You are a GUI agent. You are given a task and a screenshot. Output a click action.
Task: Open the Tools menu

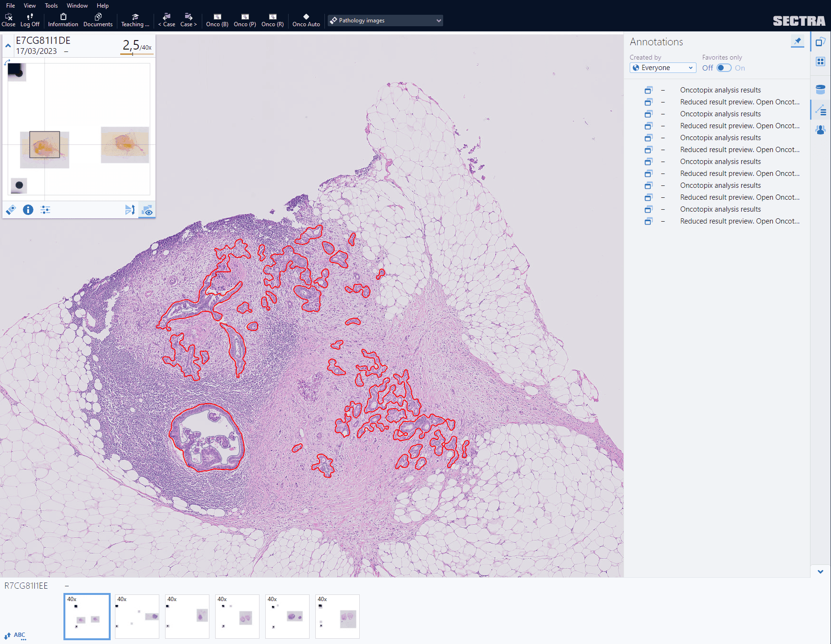(51, 5)
